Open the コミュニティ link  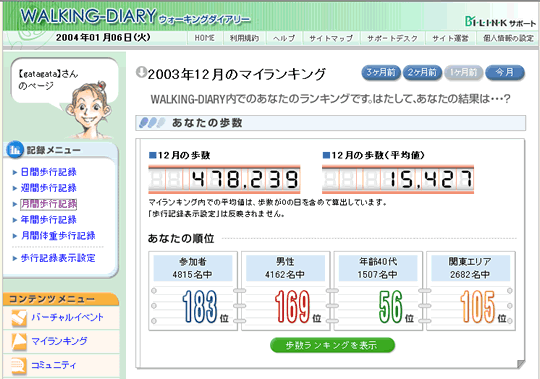tap(53, 365)
